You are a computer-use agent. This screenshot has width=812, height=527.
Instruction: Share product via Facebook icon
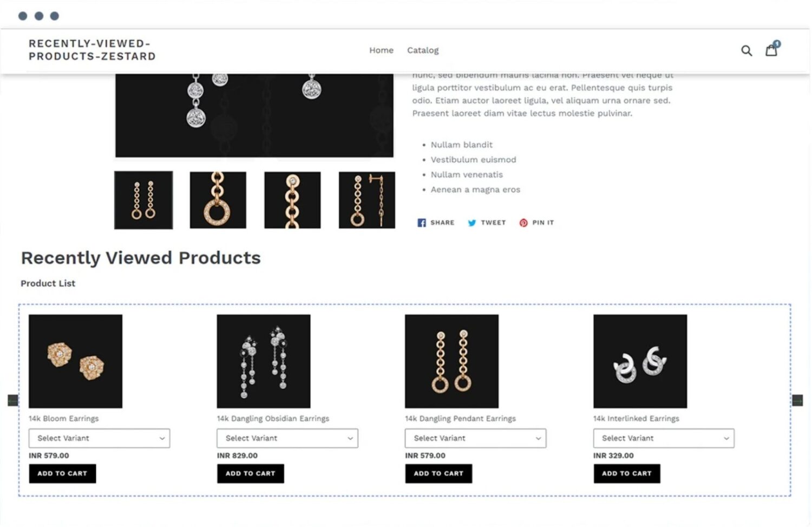[422, 223]
